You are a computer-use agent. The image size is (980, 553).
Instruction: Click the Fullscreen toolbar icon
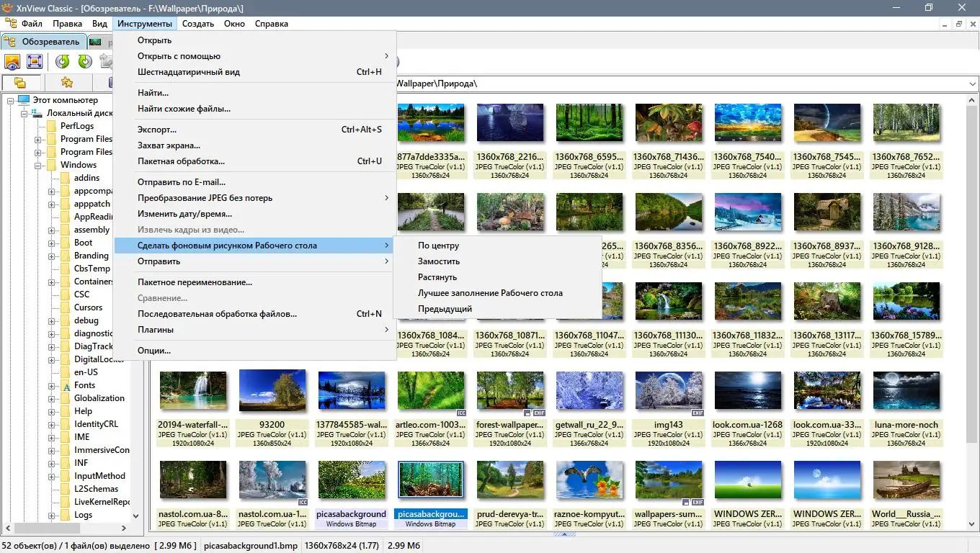pos(35,62)
